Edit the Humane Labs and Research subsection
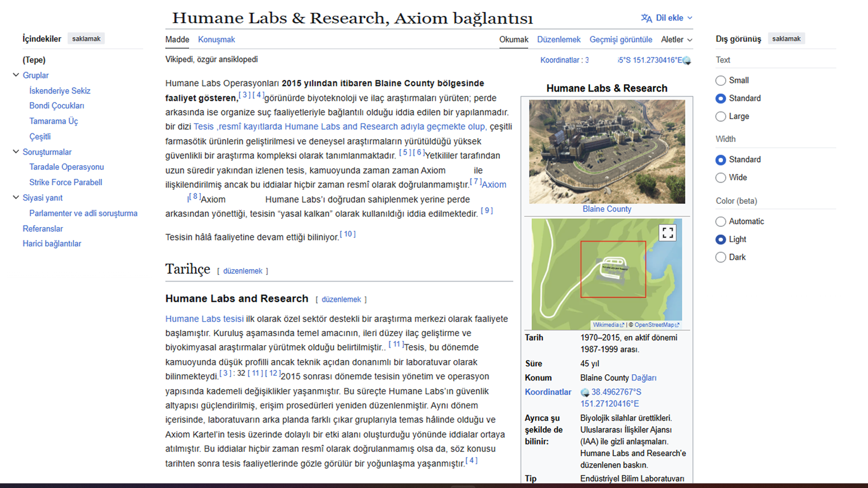 (x=341, y=300)
